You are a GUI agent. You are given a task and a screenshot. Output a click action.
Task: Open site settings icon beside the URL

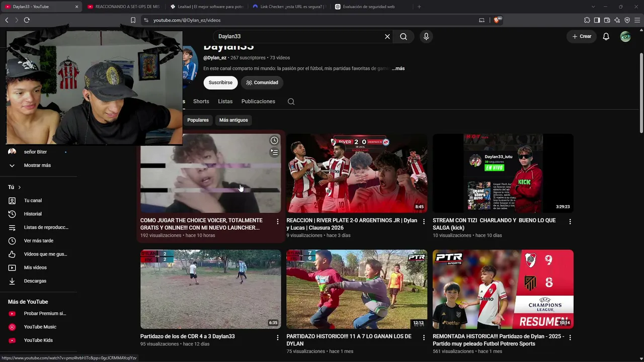coord(146,20)
